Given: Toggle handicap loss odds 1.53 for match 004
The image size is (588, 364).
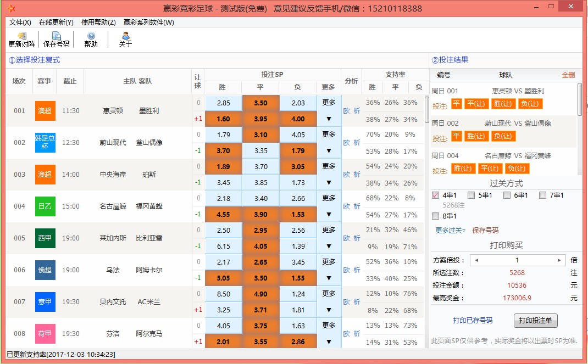Looking at the screenshot, I should tap(298, 215).
